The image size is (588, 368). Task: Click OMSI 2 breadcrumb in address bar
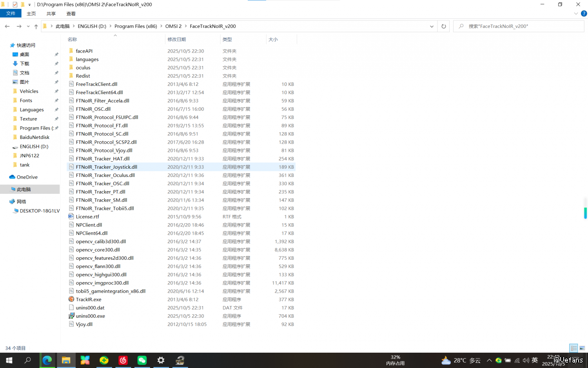click(x=173, y=26)
